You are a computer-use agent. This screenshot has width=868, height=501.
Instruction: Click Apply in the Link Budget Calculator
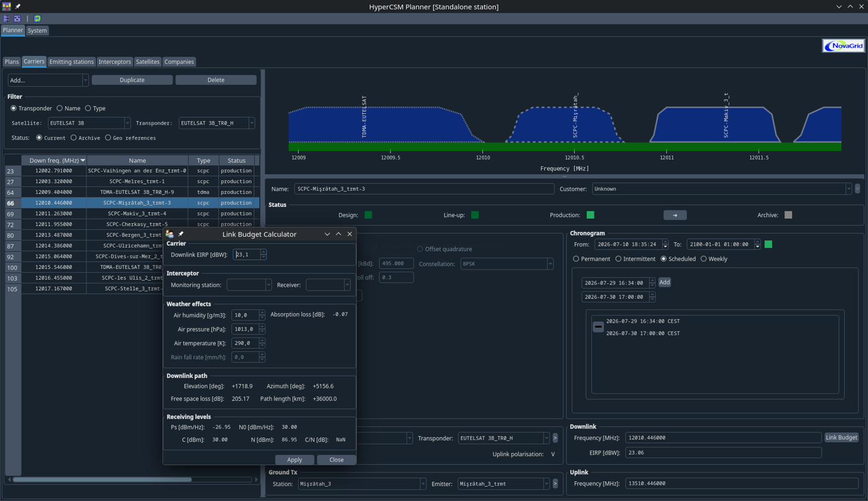(294, 460)
